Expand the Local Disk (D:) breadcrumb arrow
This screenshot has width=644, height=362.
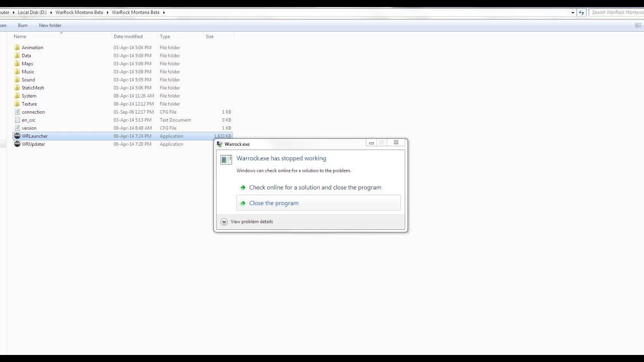pos(51,13)
